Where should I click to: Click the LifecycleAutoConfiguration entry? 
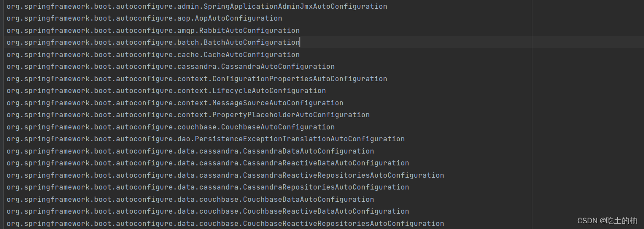point(166,91)
